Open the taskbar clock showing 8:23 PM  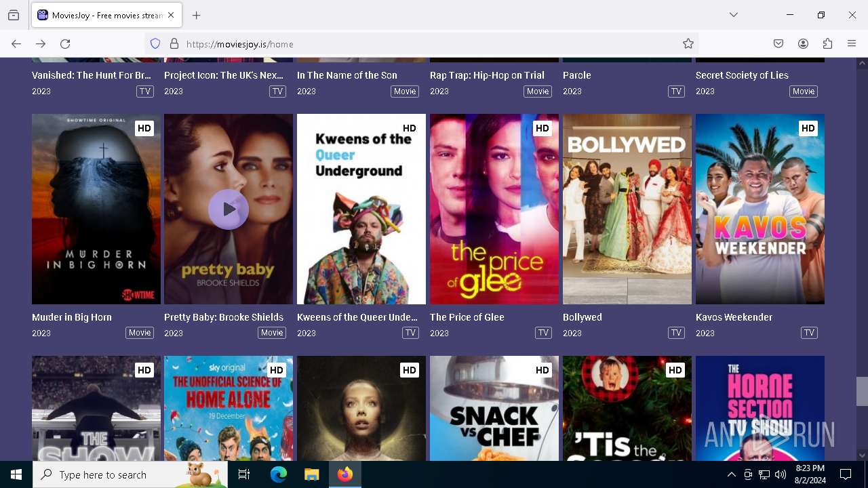coord(810,474)
